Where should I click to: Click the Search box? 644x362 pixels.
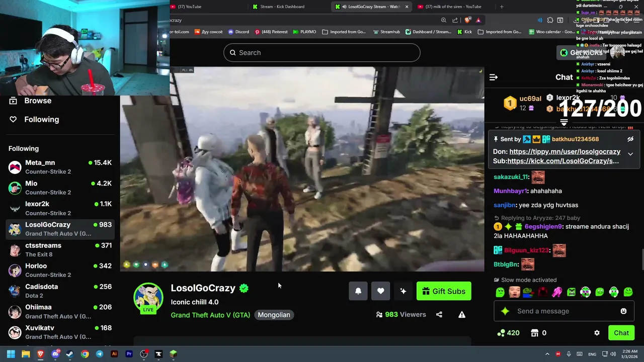pos(322,53)
